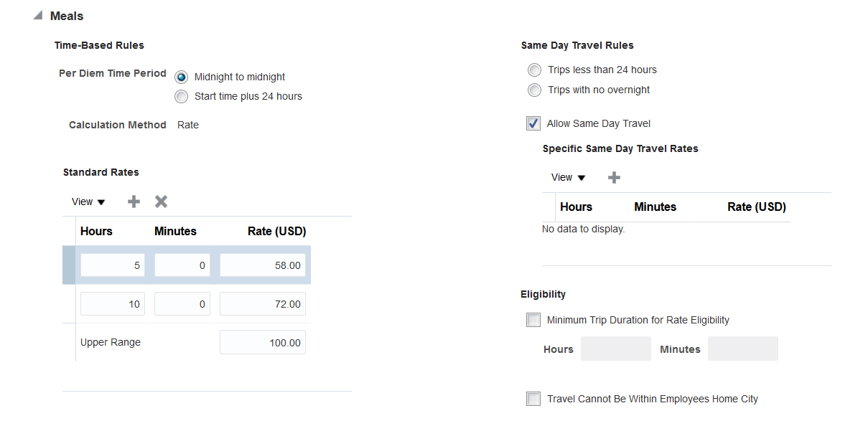Image resolution: width=868 pixels, height=426 pixels.
Task: Choose Trips with no overnight option
Action: (534, 90)
